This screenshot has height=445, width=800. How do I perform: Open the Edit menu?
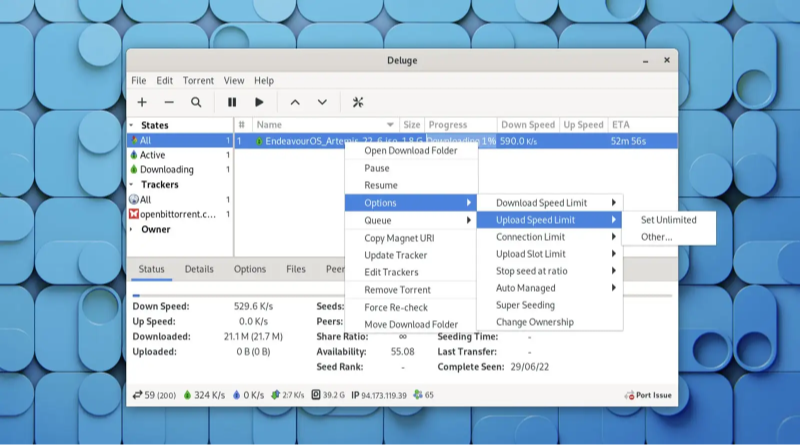coord(164,81)
